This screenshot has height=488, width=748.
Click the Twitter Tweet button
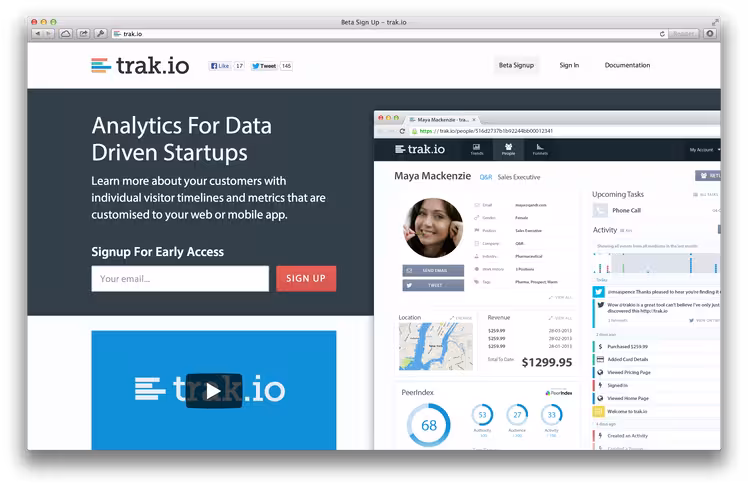click(x=264, y=66)
